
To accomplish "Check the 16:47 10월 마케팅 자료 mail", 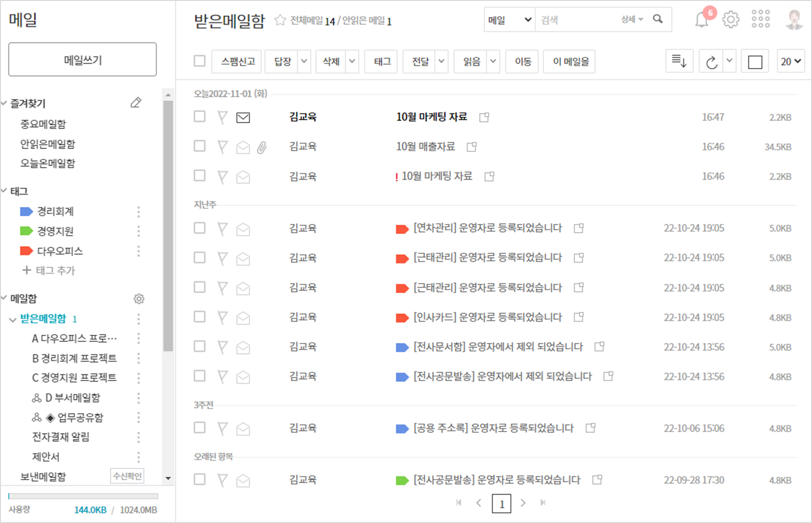I will pos(199,116).
